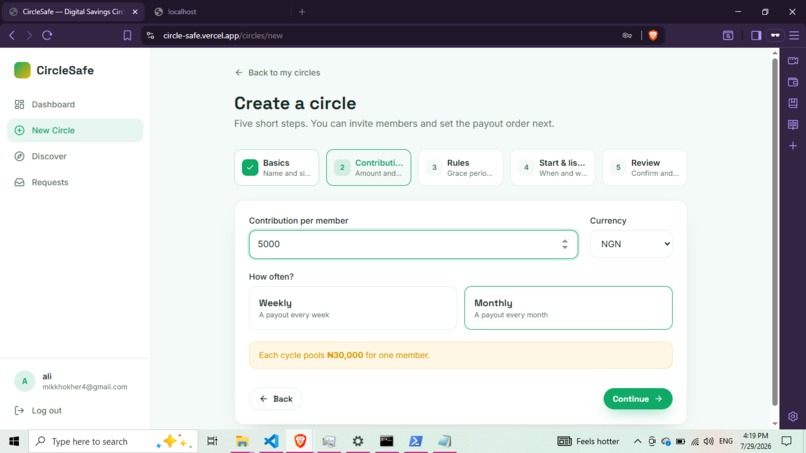This screenshot has height=453, width=806.
Task: Open PowerShell from the taskbar
Action: (x=416, y=441)
